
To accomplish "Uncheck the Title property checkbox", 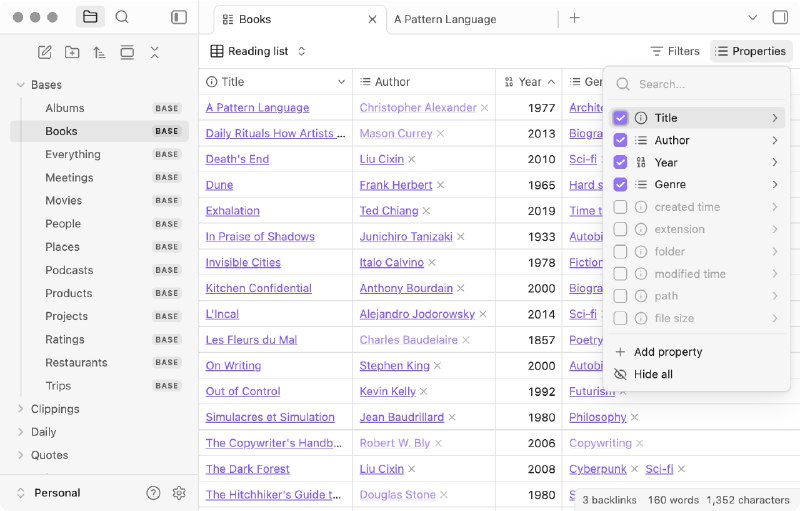I will pos(621,118).
